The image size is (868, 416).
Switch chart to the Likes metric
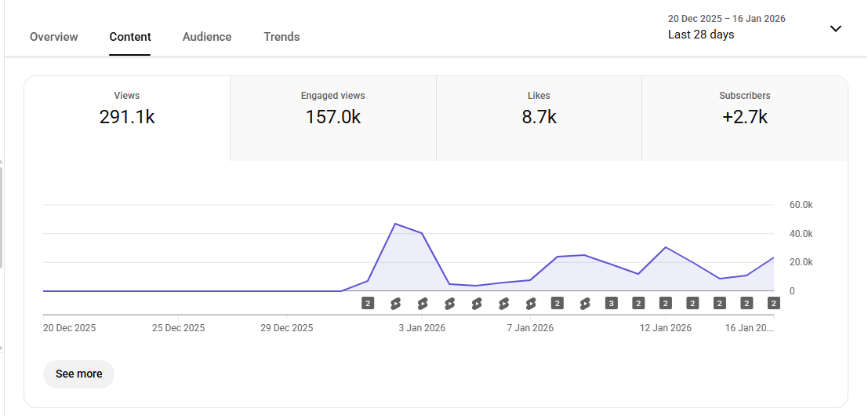click(539, 109)
